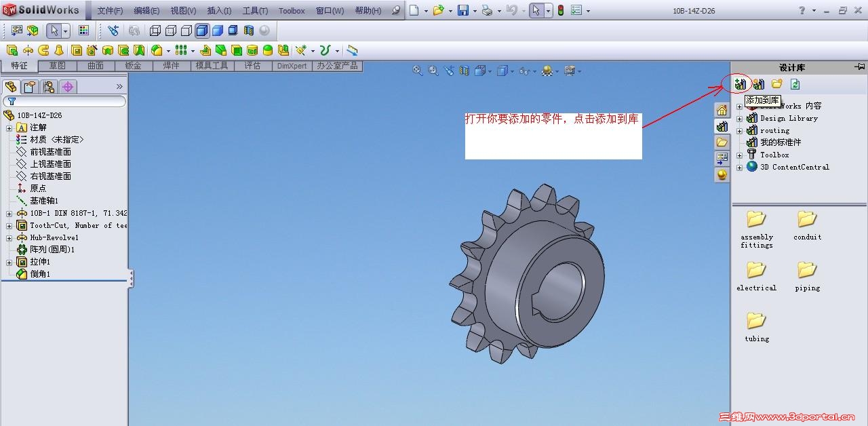This screenshot has height=426, width=868.
Task: Select the Shell feature tool
Action: tap(237, 50)
